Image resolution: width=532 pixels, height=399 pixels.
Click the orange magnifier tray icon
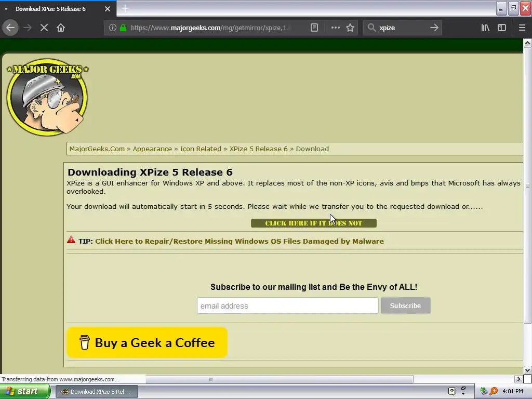click(494, 391)
